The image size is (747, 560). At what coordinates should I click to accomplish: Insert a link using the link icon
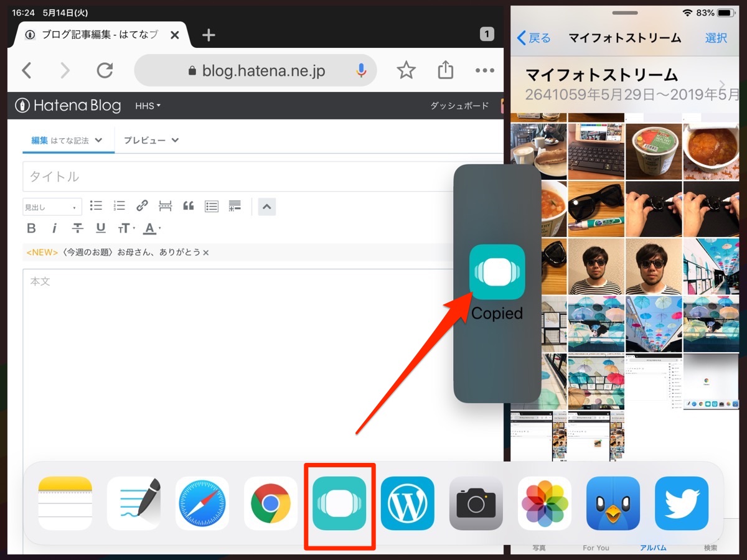[142, 206]
